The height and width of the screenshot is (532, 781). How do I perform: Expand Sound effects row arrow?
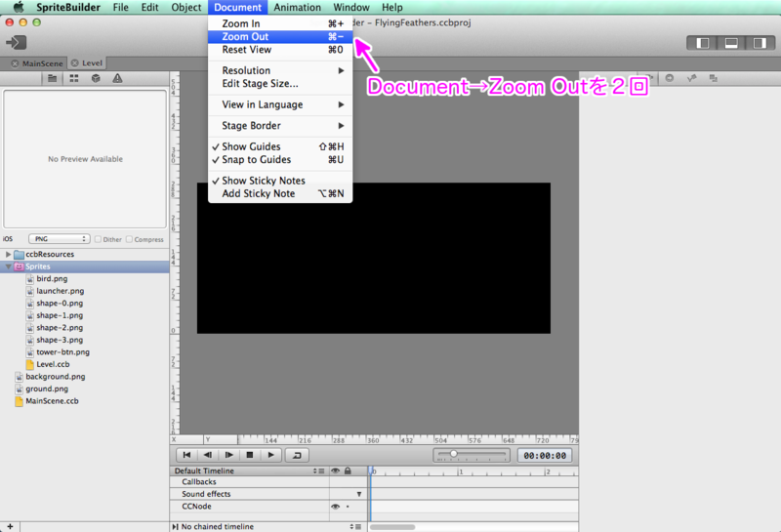pos(358,494)
